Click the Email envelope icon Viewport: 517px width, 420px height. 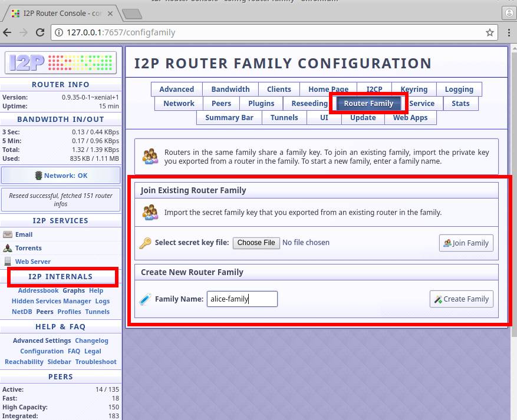8,234
